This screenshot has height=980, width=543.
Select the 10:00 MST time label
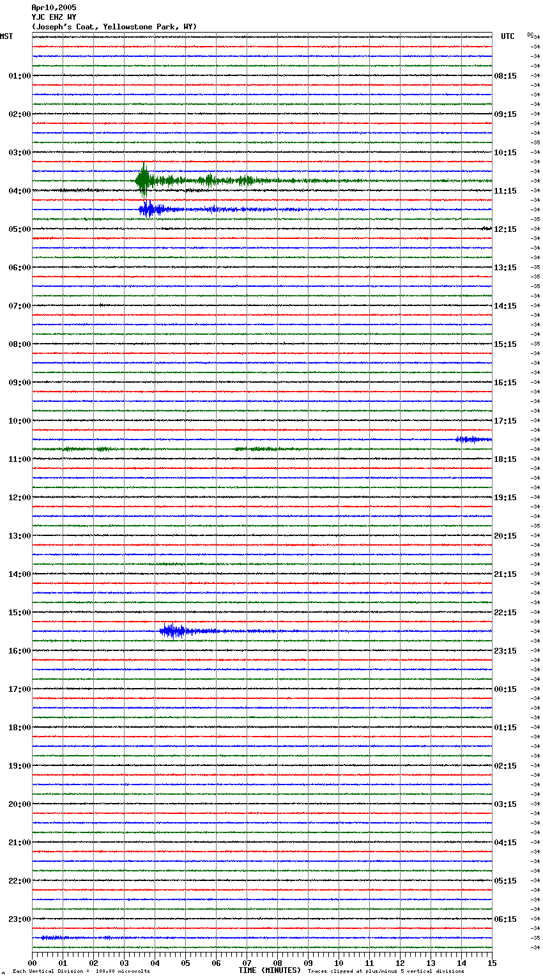click(x=20, y=421)
